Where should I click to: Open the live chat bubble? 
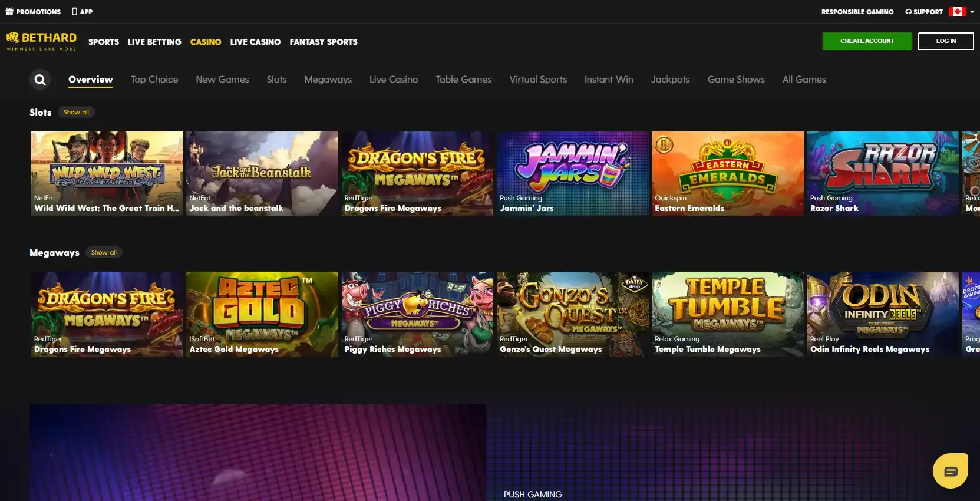pyautogui.click(x=950, y=471)
